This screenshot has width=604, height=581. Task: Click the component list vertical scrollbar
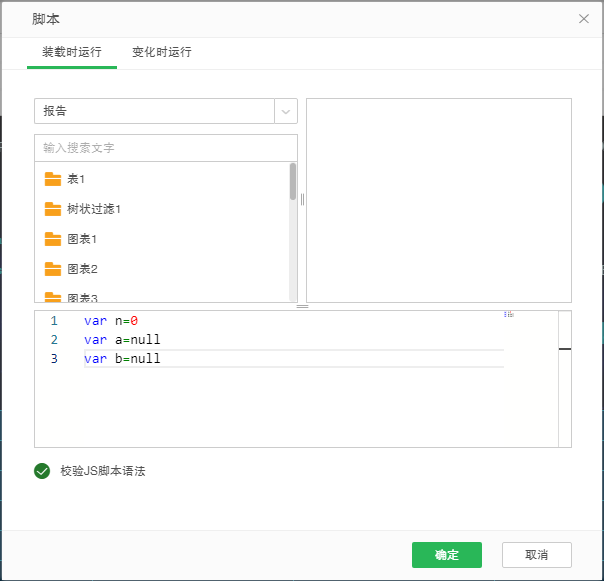coord(293,183)
